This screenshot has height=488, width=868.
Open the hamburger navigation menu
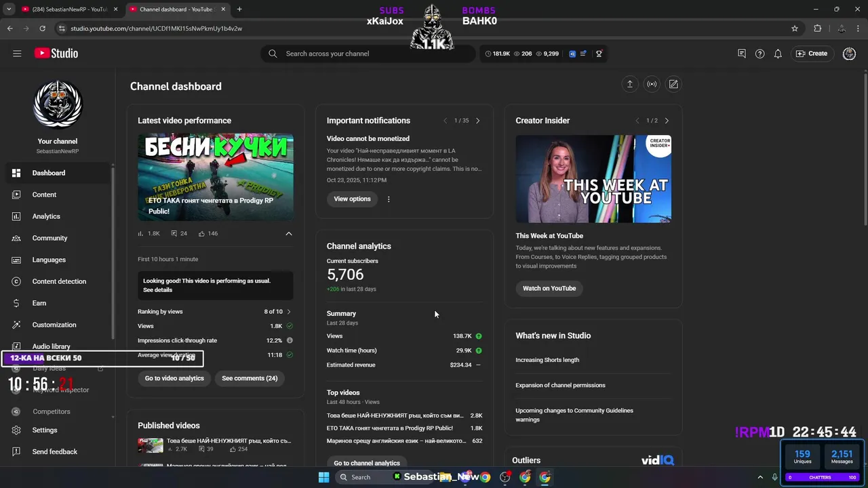17,54
